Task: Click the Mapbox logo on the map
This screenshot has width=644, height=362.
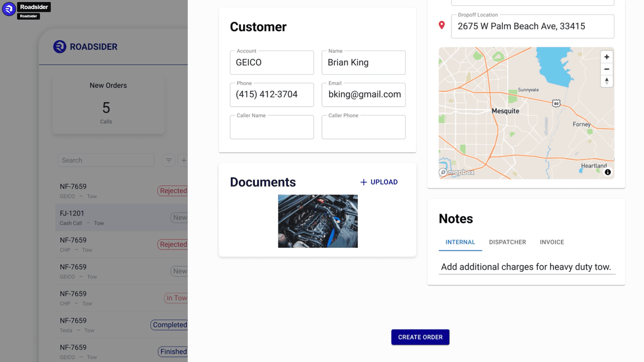Action: [x=457, y=172]
